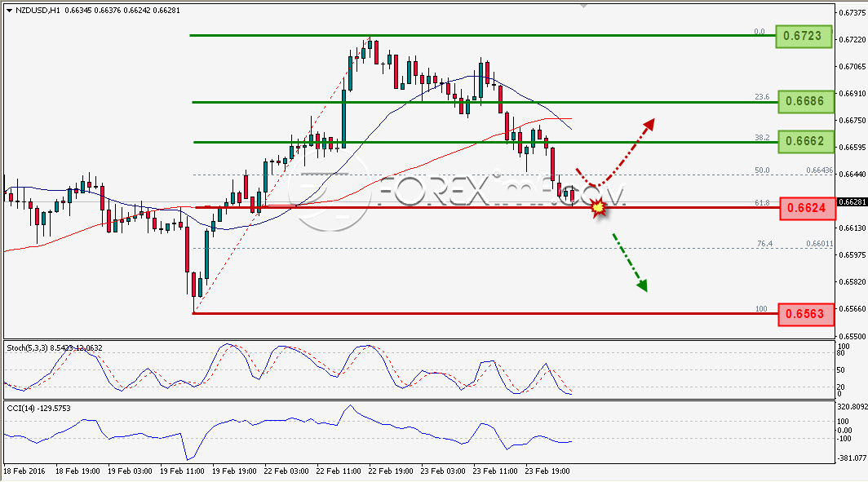Click the Fibonacci 61.8 level label
Viewport: 868px width, 482px height.
click(x=762, y=203)
